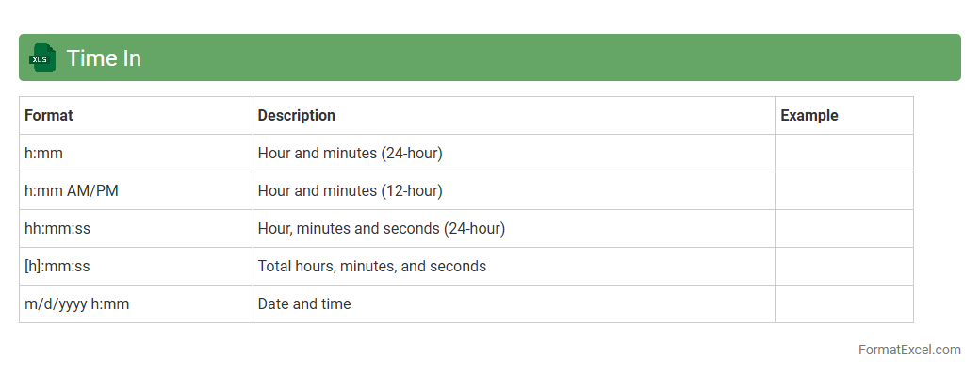Select the Format column header
980x377 pixels.
pyautogui.click(x=49, y=116)
